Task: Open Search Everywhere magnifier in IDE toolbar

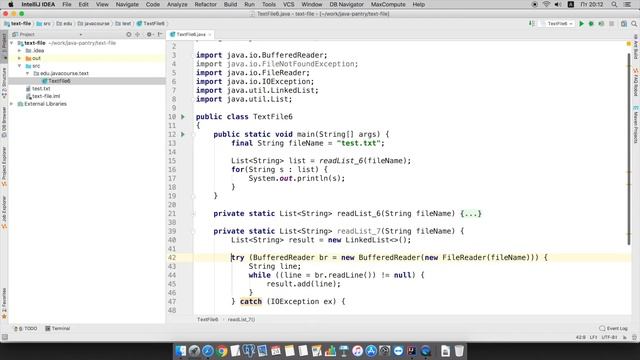Action: click(x=634, y=24)
